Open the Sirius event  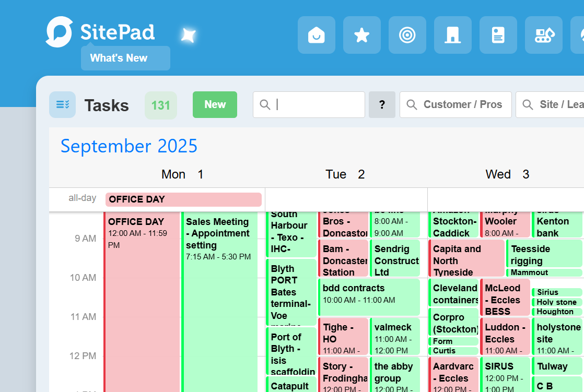click(557, 292)
